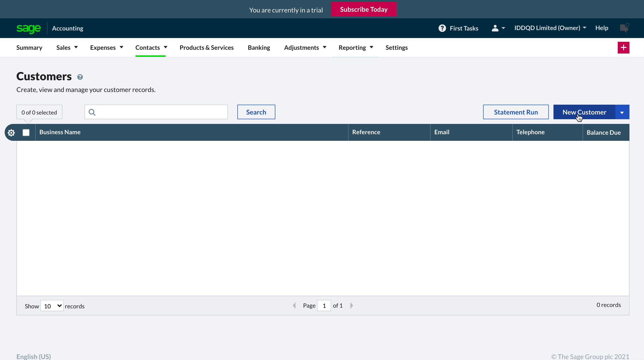Click the user account profile icon
The height and width of the screenshot is (360, 644).
coord(495,28)
